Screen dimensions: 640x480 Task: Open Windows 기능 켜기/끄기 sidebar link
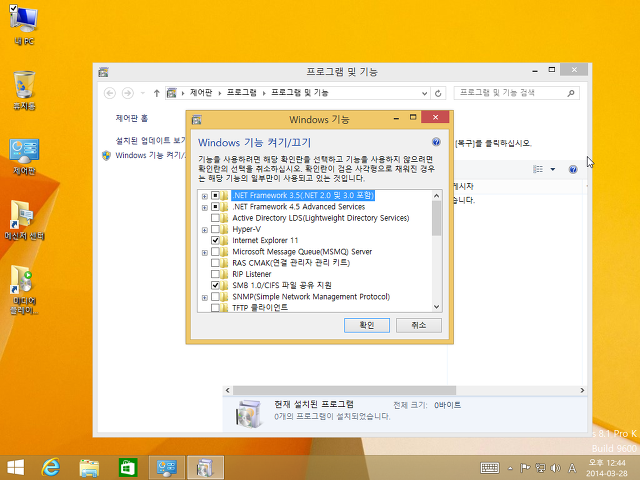pos(150,155)
